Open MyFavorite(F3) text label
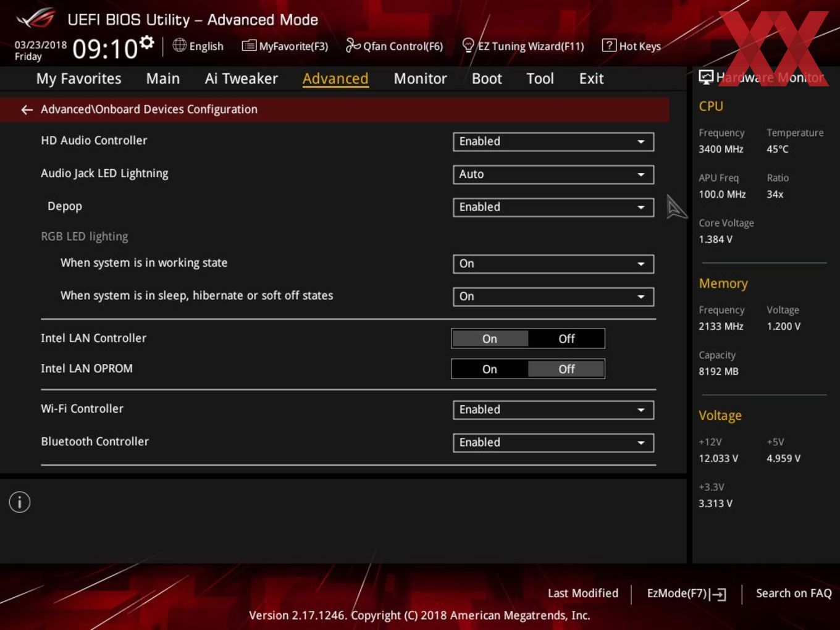 (293, 46)
